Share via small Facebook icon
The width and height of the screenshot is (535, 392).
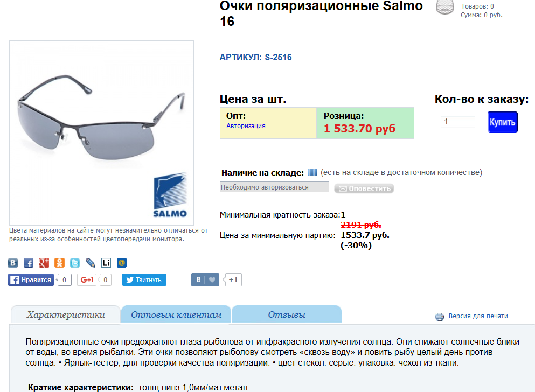pos(29,263)
